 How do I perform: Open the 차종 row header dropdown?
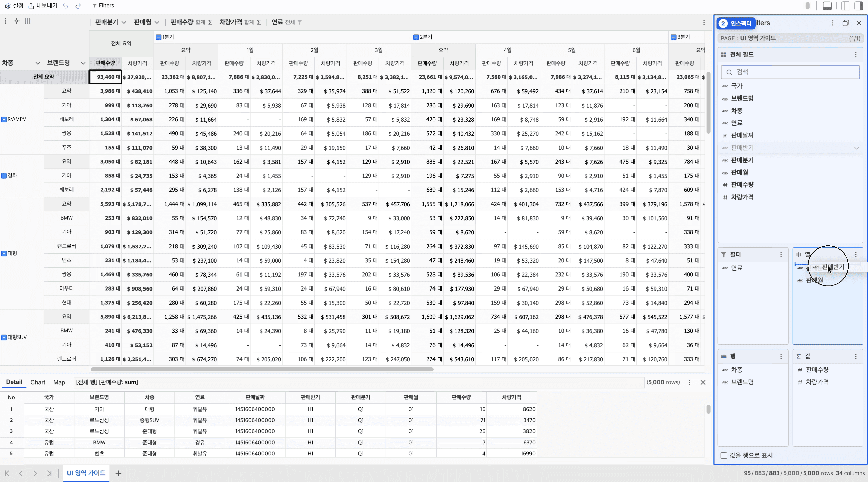pos(38,63)
